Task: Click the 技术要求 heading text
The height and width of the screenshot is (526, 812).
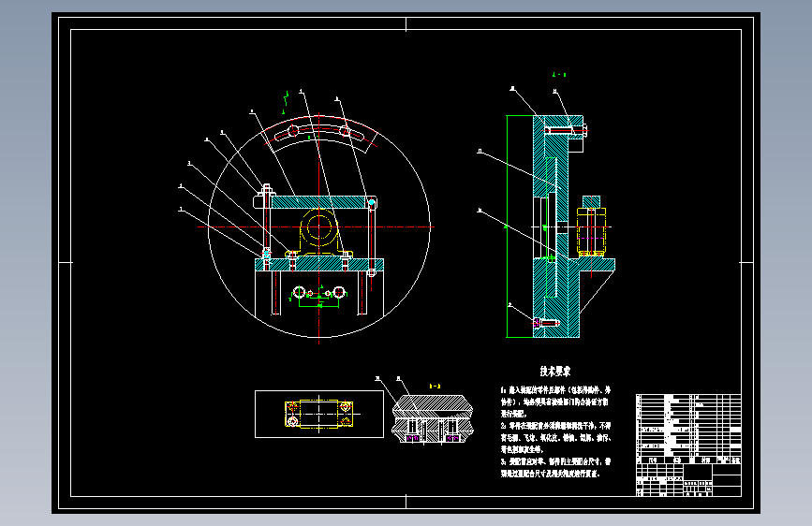Action: (x=554, y=372)
